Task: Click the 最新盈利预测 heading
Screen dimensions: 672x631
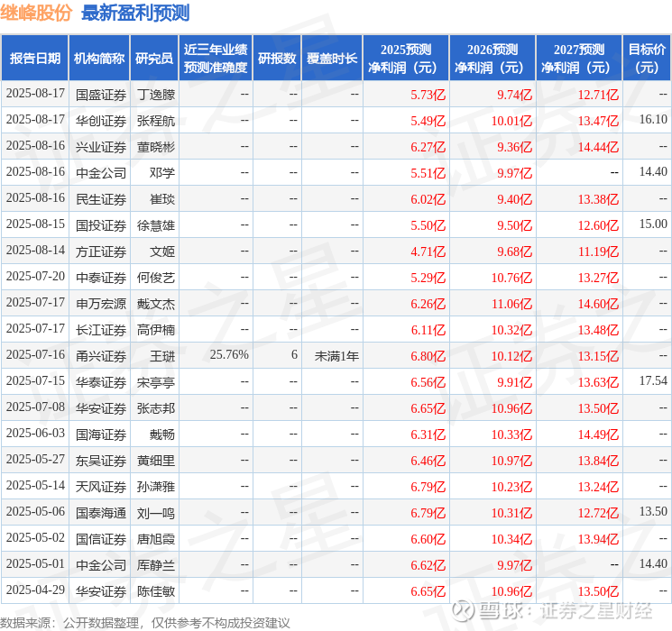Action: (x=135, y=13)
